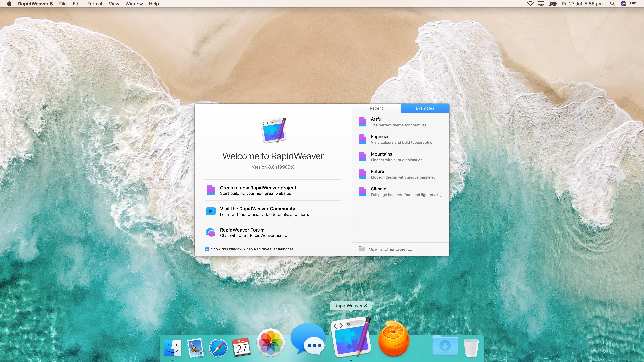
Task: Open Photos from the Dock
Action: click(x=271, y=343)
